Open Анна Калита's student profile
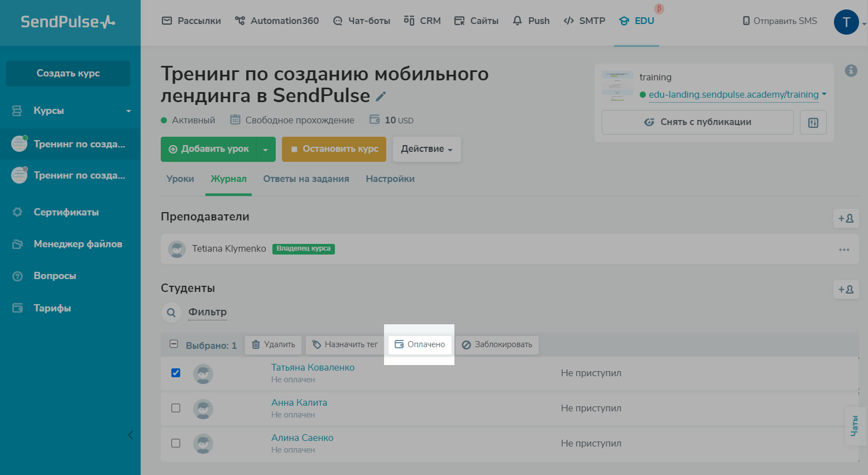This screenshot has width=868, height=475. [x=299, y=403]
